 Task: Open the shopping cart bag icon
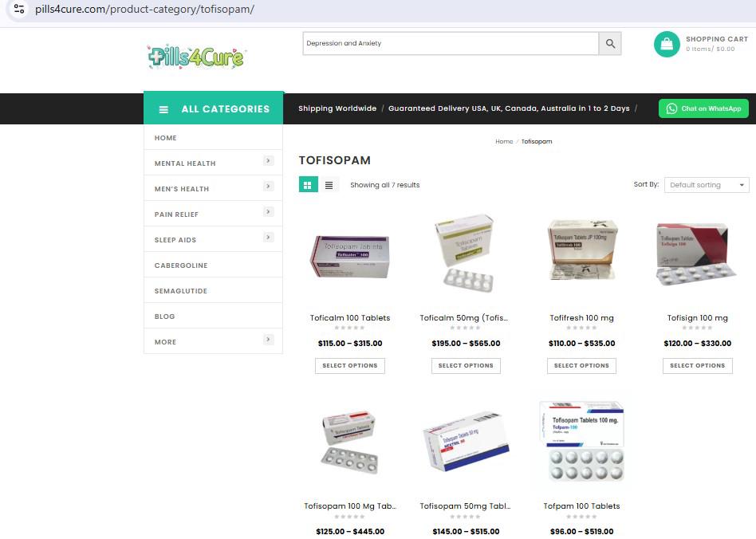[x=667, y=44]
